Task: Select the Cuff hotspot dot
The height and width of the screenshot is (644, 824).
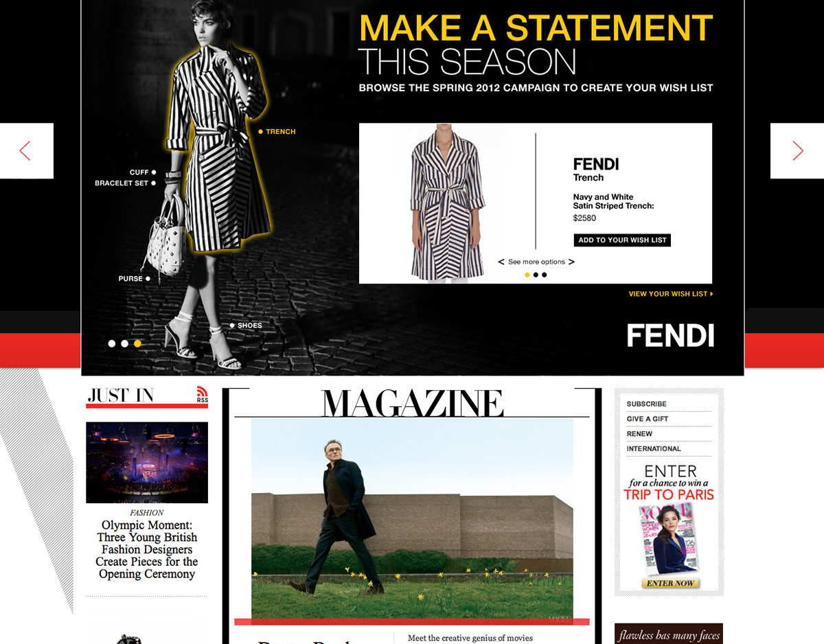Action: coord(154,172)
